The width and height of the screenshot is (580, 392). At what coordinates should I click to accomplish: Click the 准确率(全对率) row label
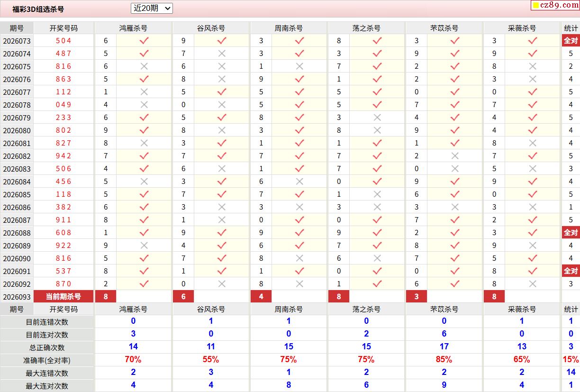point(47,360)
